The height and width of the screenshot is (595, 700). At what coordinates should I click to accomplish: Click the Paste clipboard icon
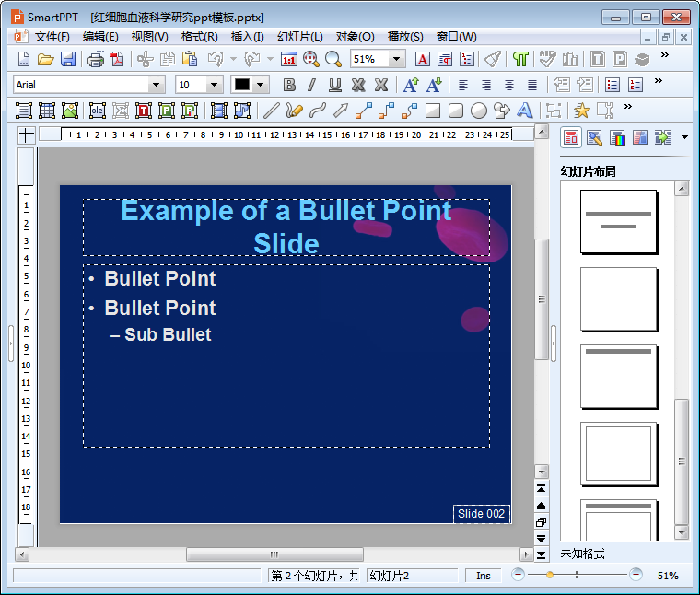[190, 59]
